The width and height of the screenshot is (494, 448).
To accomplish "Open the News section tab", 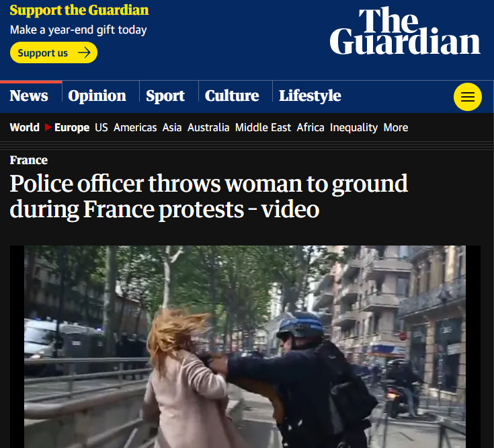I will [29, 96].
